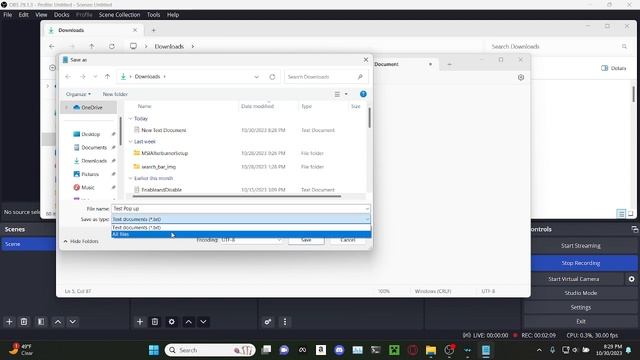Open scene filters icon in Scenes dock

(41, 322)
